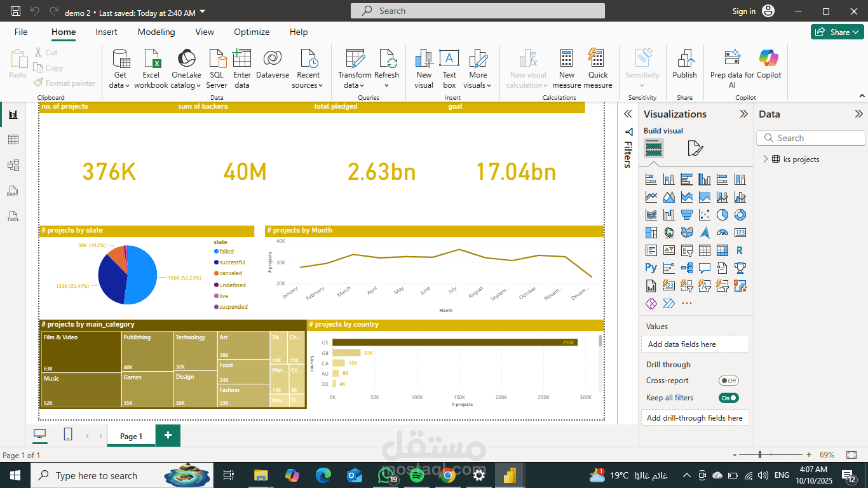Select the Page 1 tab
Screen dimensions: 868x488
[x=131, y=436]
